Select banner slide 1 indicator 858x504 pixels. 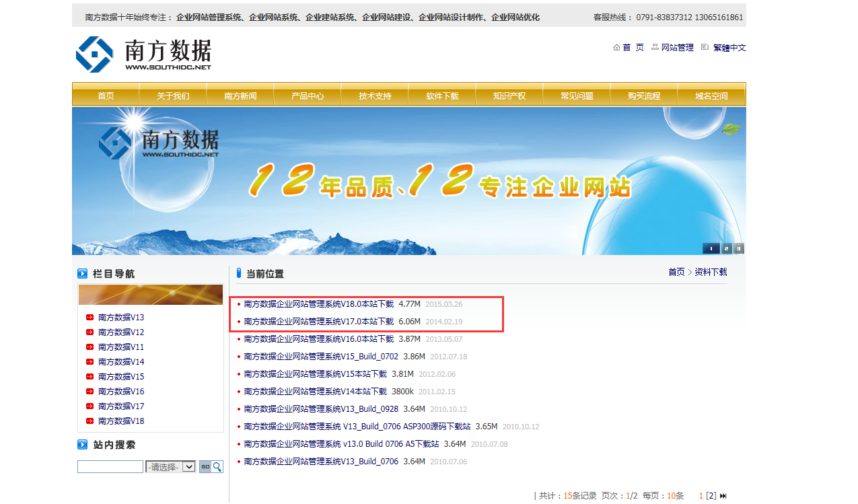click(x=711, y=248)
